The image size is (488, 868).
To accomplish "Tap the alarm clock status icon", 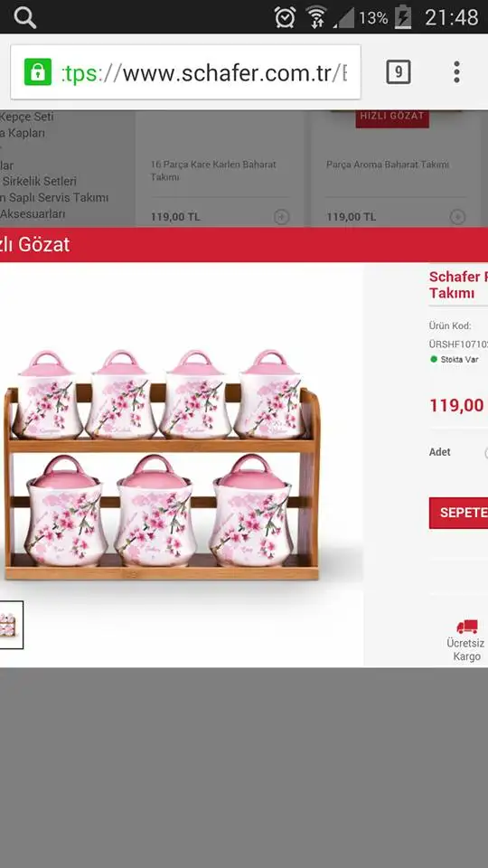I will click(x=285, y=18).
